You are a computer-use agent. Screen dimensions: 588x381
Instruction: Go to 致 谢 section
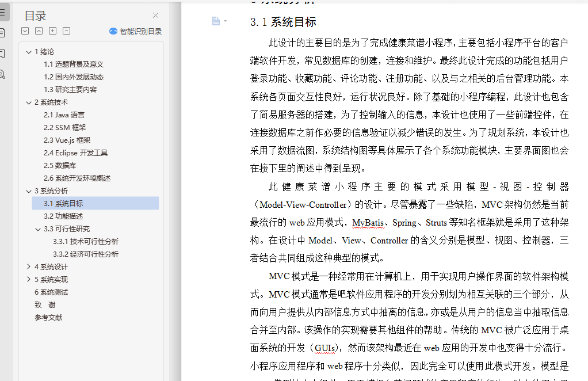(45, 305)
